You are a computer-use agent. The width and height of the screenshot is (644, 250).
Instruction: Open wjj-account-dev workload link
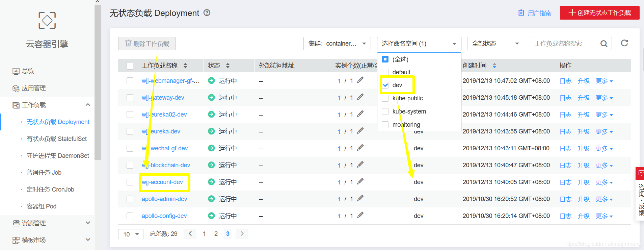(162, 182)
